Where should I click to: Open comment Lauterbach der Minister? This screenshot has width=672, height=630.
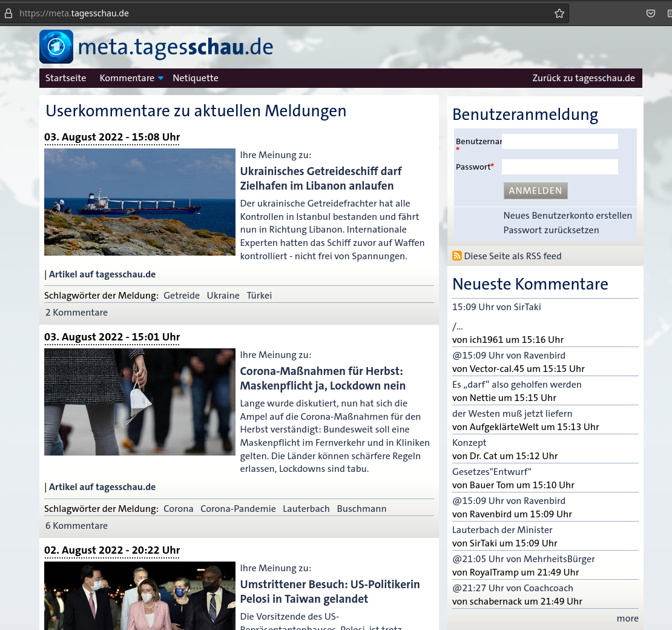(x=502, y=530)
